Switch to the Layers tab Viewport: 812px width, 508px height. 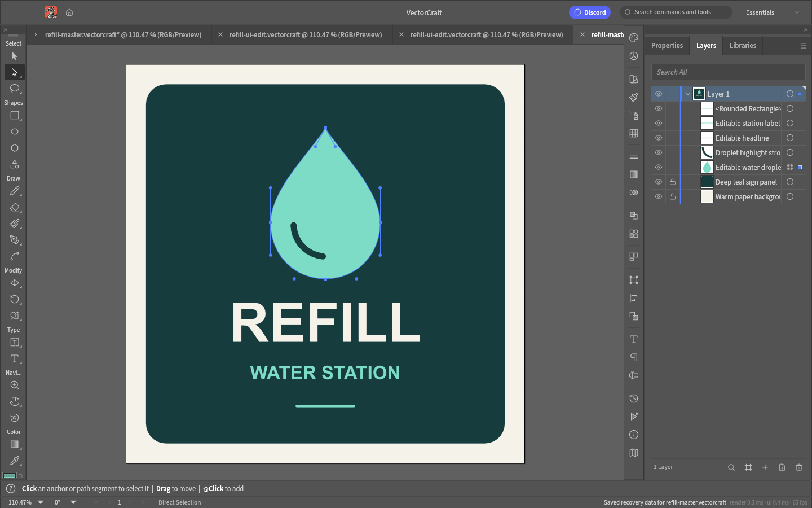706,46
